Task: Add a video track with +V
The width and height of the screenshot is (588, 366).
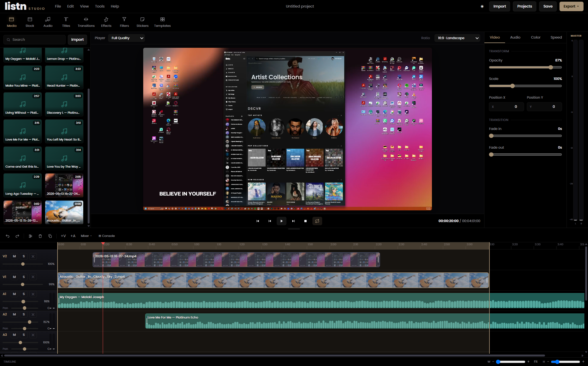Action: point(63,236)
